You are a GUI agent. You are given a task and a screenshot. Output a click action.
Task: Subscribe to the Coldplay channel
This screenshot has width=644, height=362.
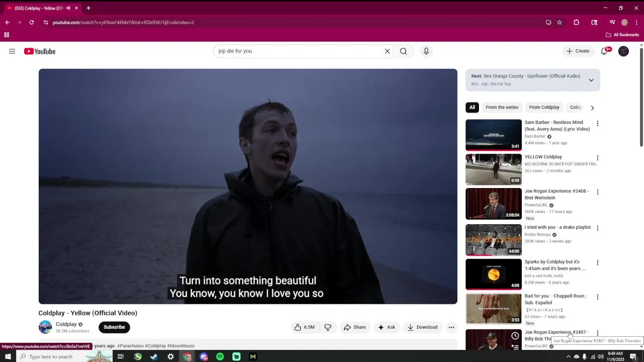click(114, 327)
